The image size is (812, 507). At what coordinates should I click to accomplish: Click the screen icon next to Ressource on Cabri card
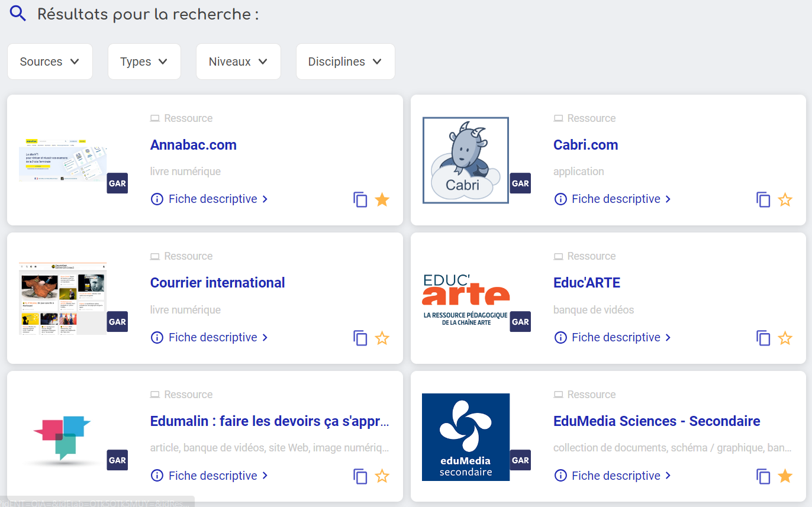[558, 118]
